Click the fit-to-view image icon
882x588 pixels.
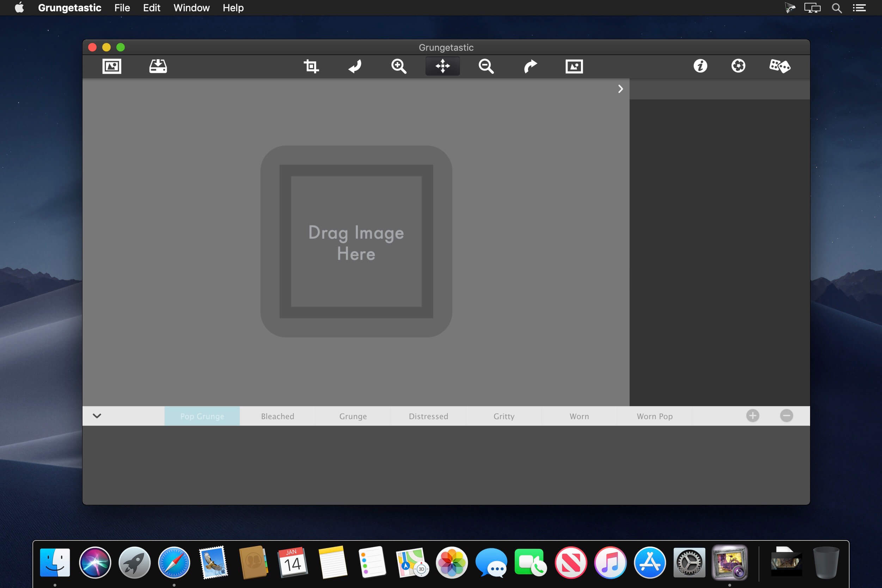(x=574, y=66)
